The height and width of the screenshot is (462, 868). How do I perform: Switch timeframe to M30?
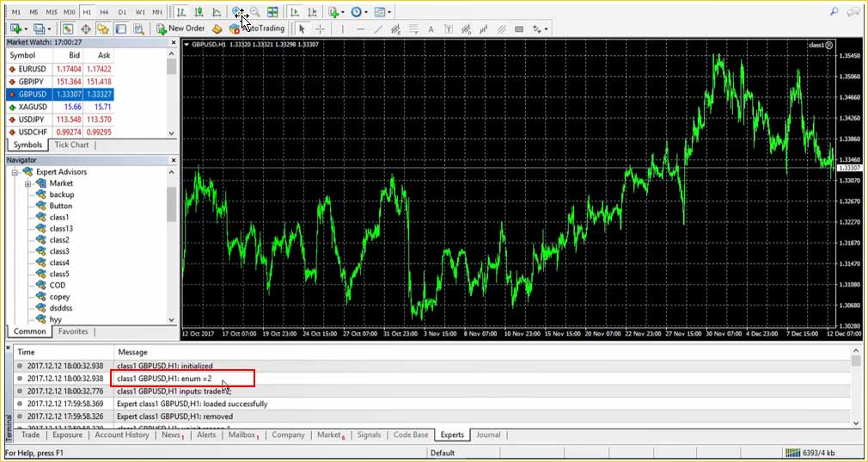pyautogui.click(x=70, y=12)
